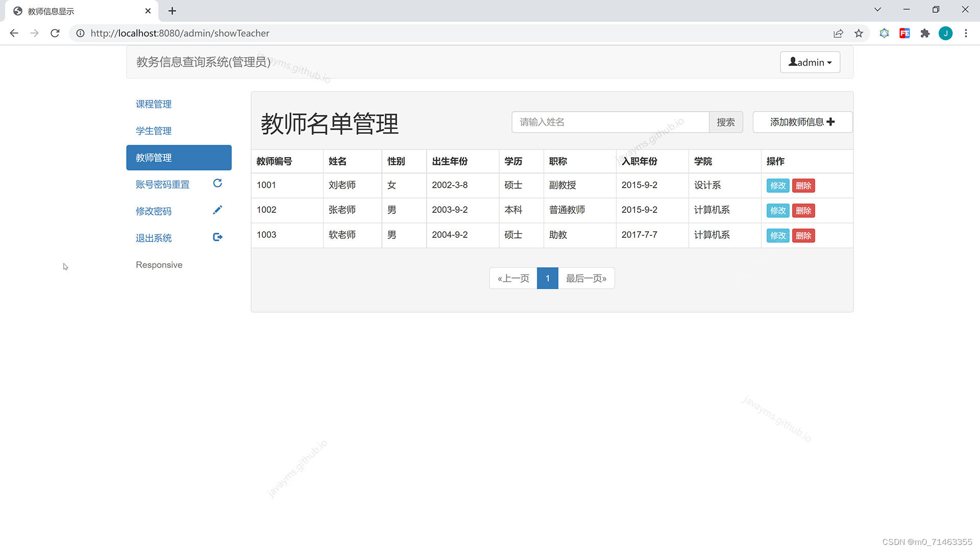
Task: Click the pencil icon next to 修改密码
Action: click(217, 210)
